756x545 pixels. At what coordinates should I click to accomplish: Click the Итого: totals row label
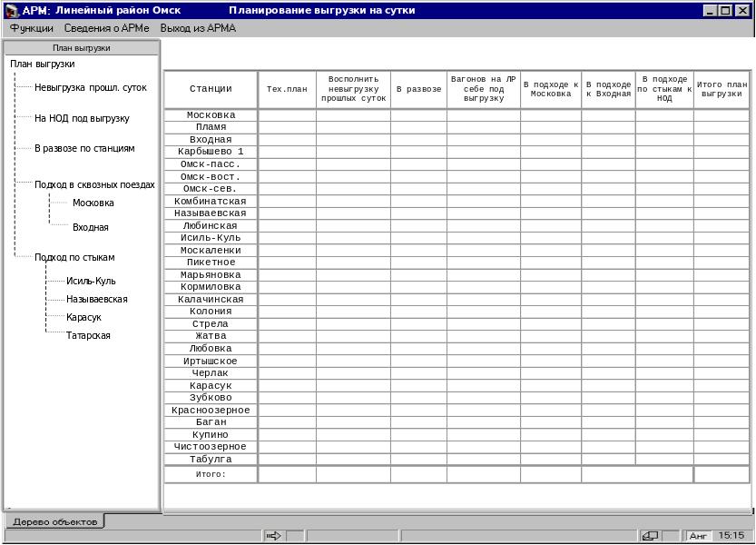[211, 474]
